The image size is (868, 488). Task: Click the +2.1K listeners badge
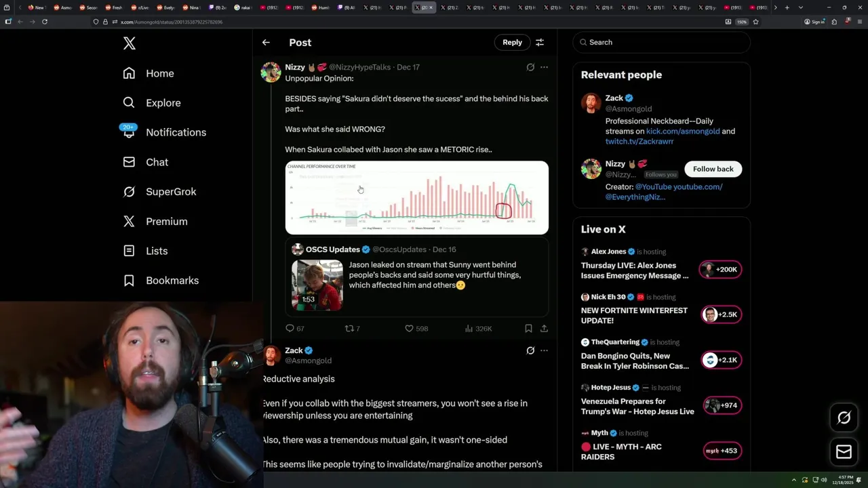tap(722, 360)
